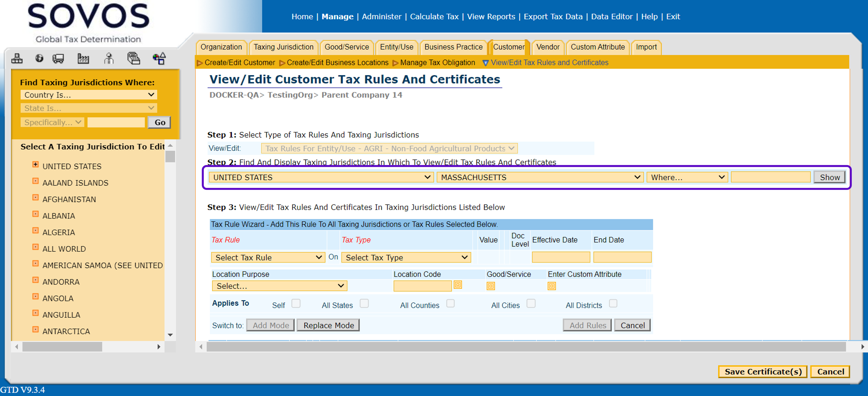Open the Good/Service picker icon

coord(490,286)
